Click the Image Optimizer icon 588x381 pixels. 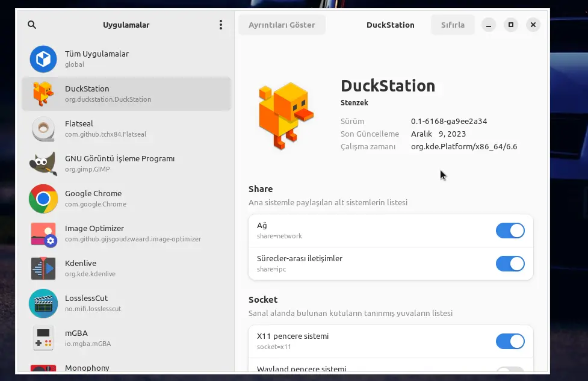point(43,234)
